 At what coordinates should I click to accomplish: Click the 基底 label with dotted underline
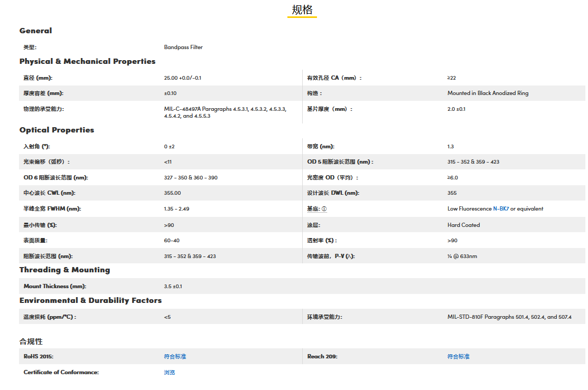[313, 209]
